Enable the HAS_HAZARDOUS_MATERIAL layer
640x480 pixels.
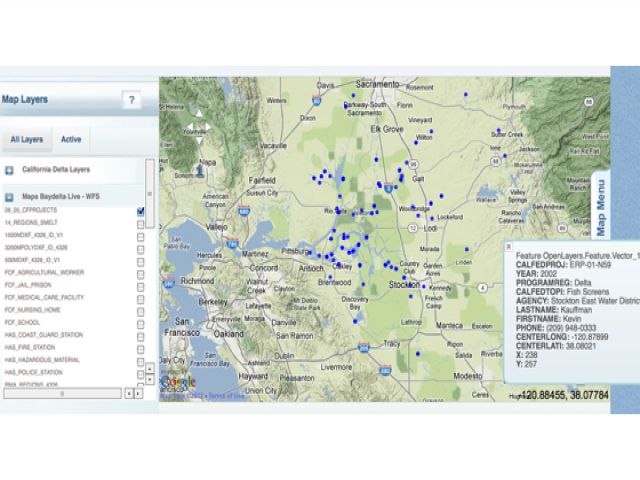pyautogui.click(x=140, y=362)
